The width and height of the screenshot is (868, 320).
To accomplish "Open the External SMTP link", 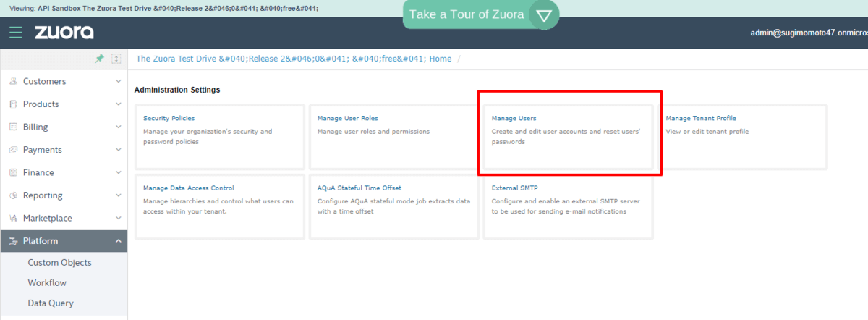I will (x=514, y=188).
